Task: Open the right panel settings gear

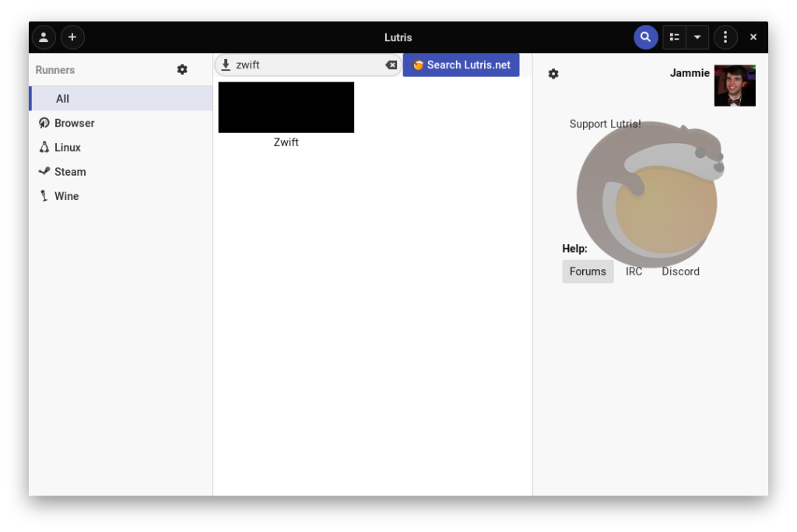Action: click(x=553, y=74)
